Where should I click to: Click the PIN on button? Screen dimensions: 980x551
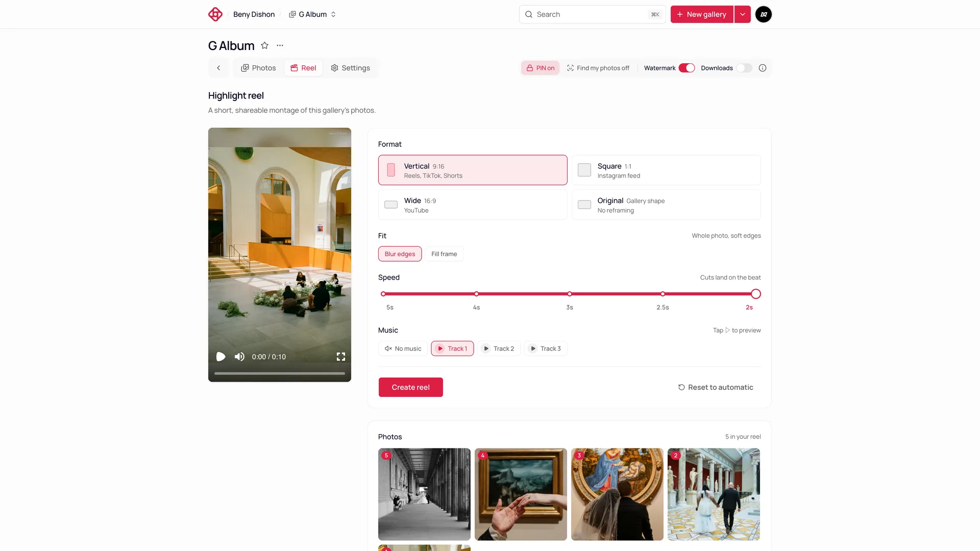click(541, 68)
